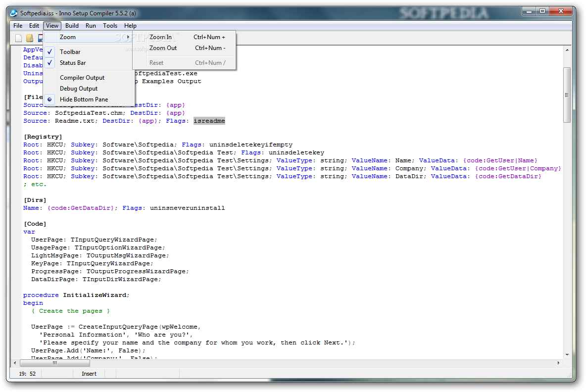Uncheck the Toolbar option in View menu
The height and width of the screenshot is (392, 586).
coord(89,52)
